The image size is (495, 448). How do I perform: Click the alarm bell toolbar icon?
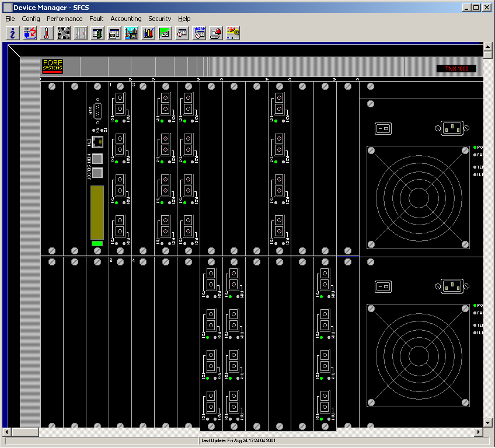click(216, 33)
